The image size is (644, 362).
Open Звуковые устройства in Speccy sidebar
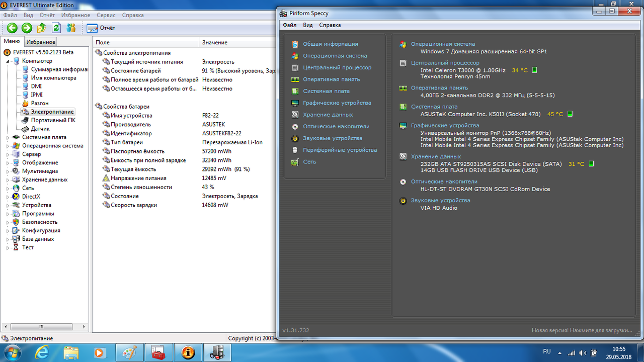[x=332, y=138]
